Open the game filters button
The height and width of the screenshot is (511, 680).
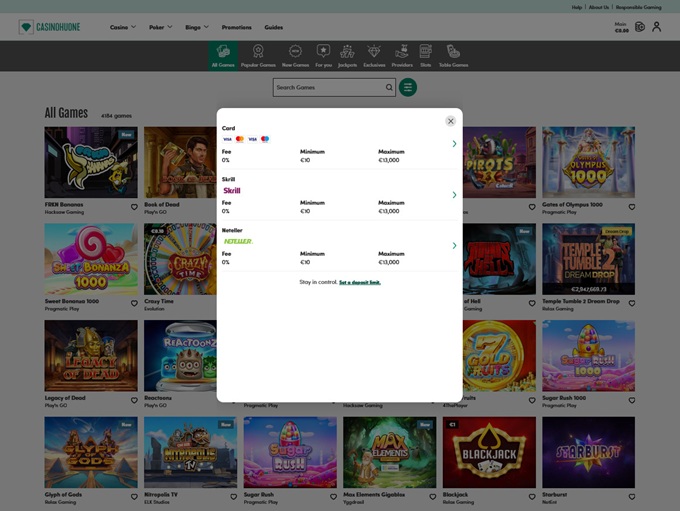(x=408, y=88)
